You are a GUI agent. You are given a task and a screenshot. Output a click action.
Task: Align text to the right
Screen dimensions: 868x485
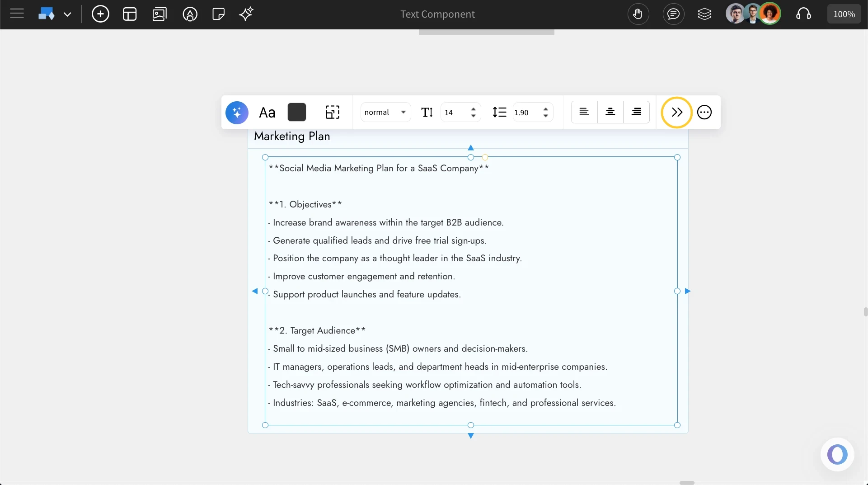coord(636,112)
